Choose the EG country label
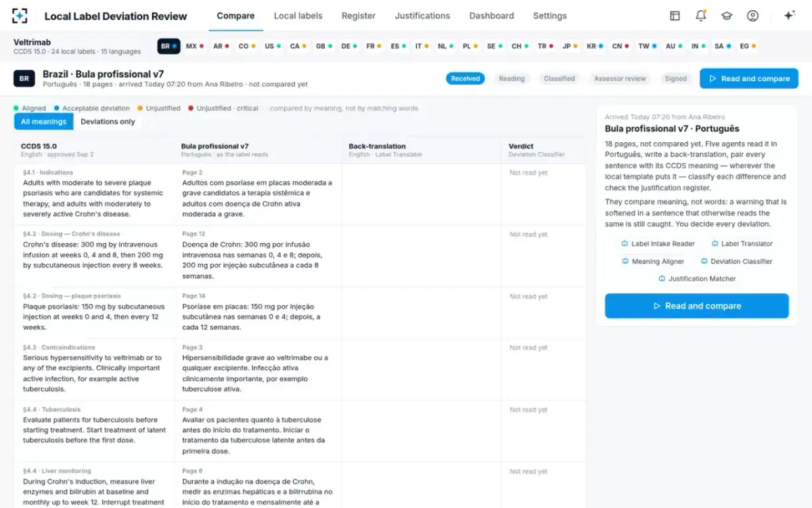 coord(748,46)
